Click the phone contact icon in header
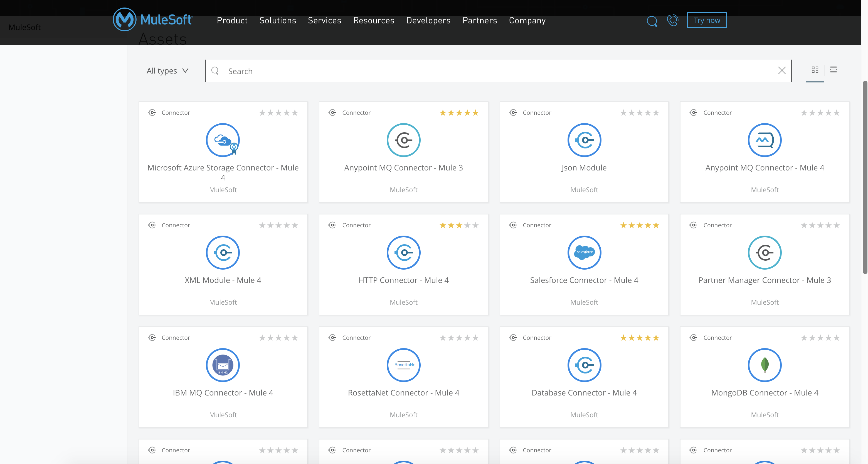 [x=673, y=21]
